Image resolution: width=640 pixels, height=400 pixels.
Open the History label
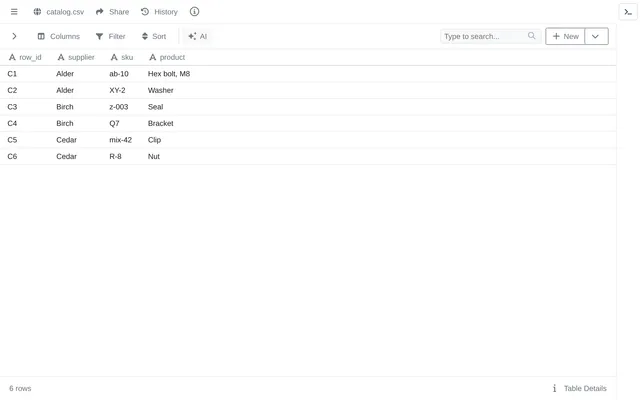tap(166, 12)
